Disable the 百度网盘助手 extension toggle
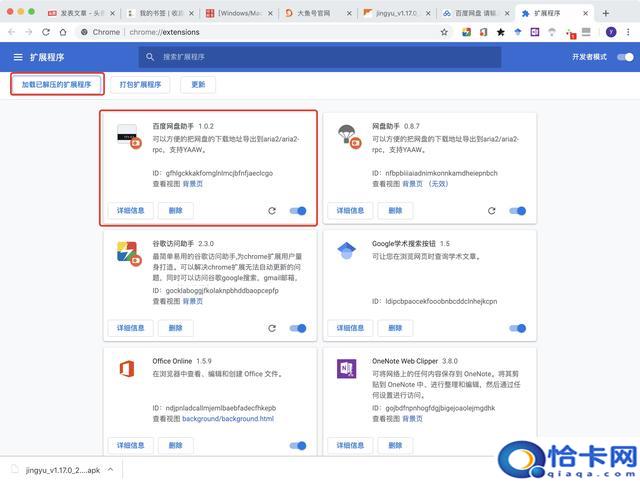Image resolution: width=640 pixels, height=482 pixels. [x=298, y=211]
